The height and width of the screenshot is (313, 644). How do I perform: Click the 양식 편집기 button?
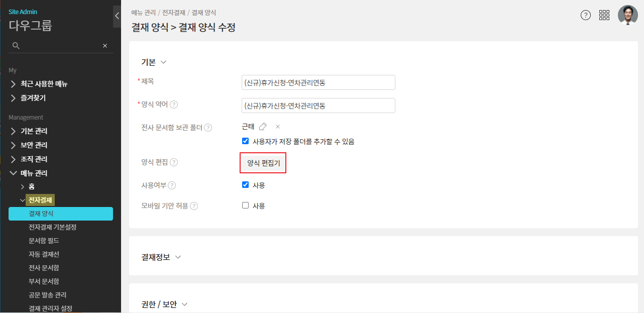(263, 163)
